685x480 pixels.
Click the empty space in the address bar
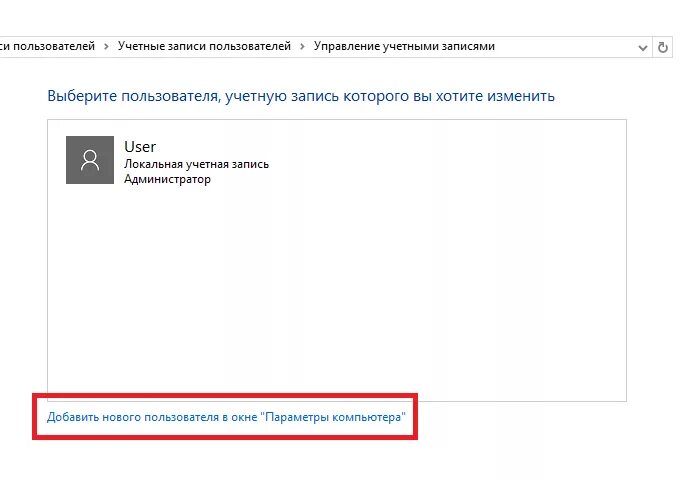[x=566, y=47]
